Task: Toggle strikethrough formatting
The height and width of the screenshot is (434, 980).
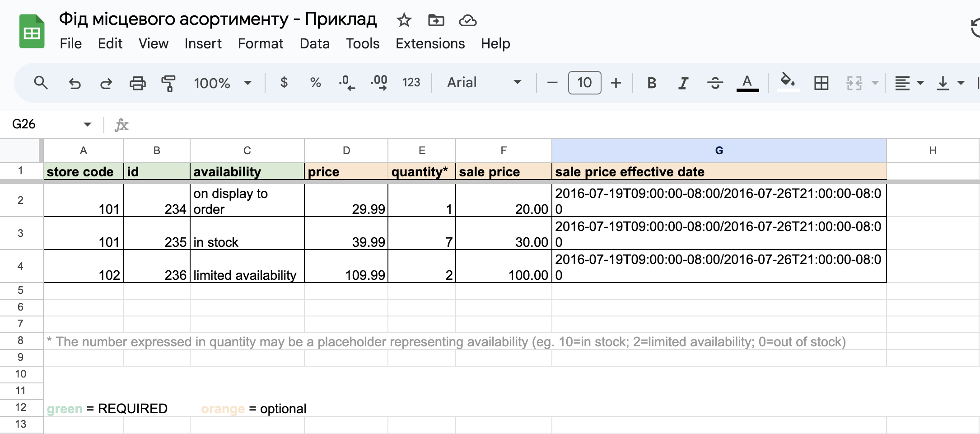Action: click(x=715, y=83)
